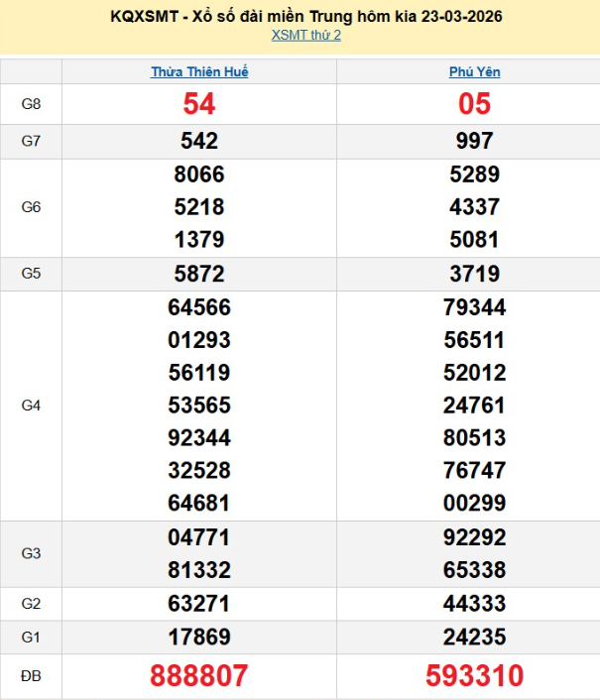Click the G4 row label

click(x=31, y=406)
